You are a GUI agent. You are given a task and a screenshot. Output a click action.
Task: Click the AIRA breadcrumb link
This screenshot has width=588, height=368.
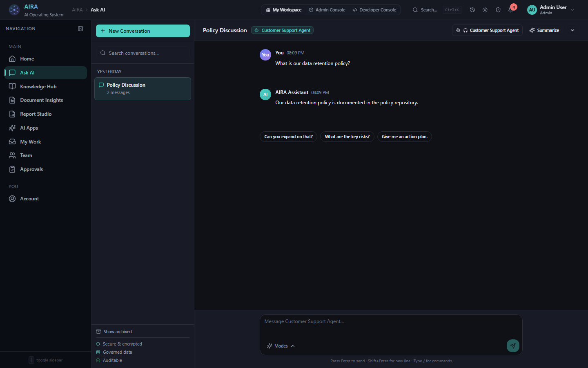click(x=77, y=10)
